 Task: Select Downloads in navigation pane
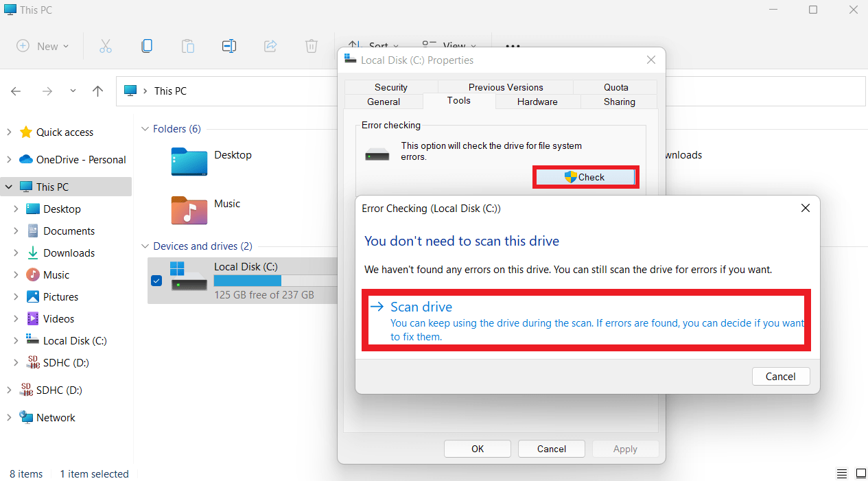click(69, 253)
